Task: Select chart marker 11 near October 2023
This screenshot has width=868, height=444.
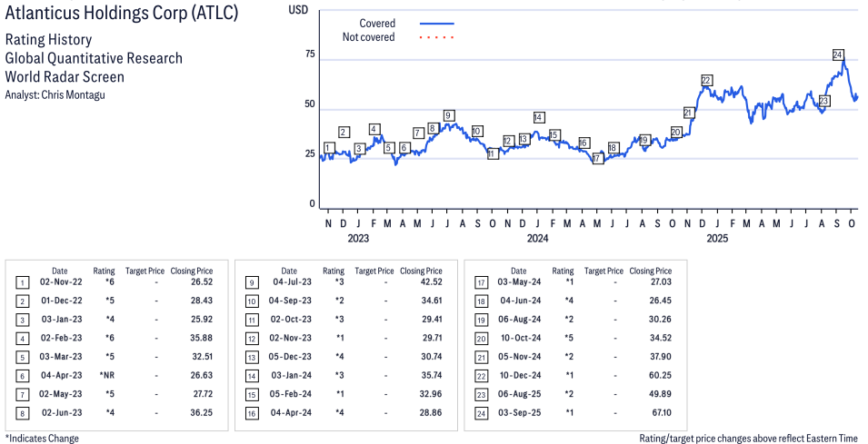Action: pyautogui.click(x=493, y=154)
